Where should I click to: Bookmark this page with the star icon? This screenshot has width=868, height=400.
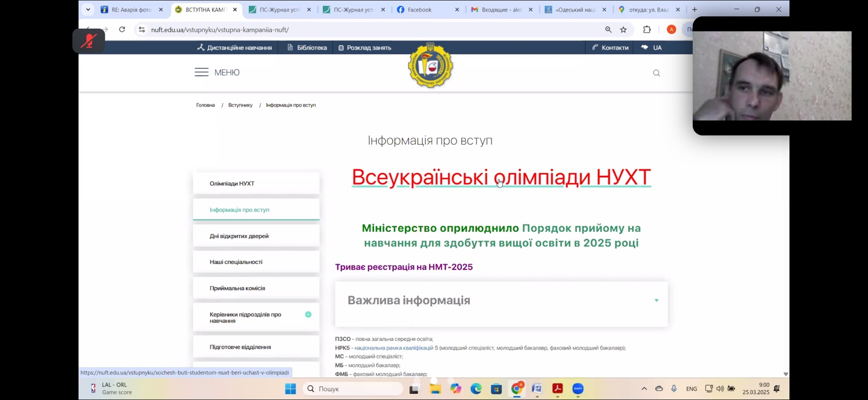[x=623, y=30]
